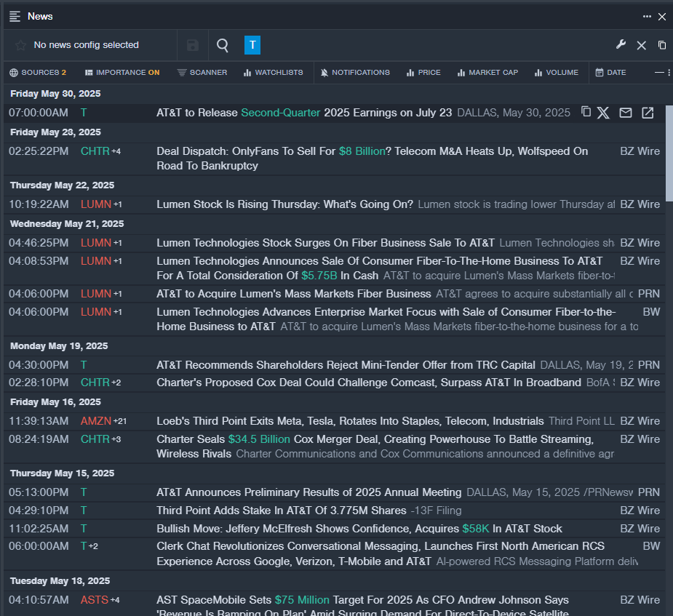Viewport: 673px width, 616px height.
Task: Click T ticker on 04:30:00PM row
Action: [x=84, y=365]
